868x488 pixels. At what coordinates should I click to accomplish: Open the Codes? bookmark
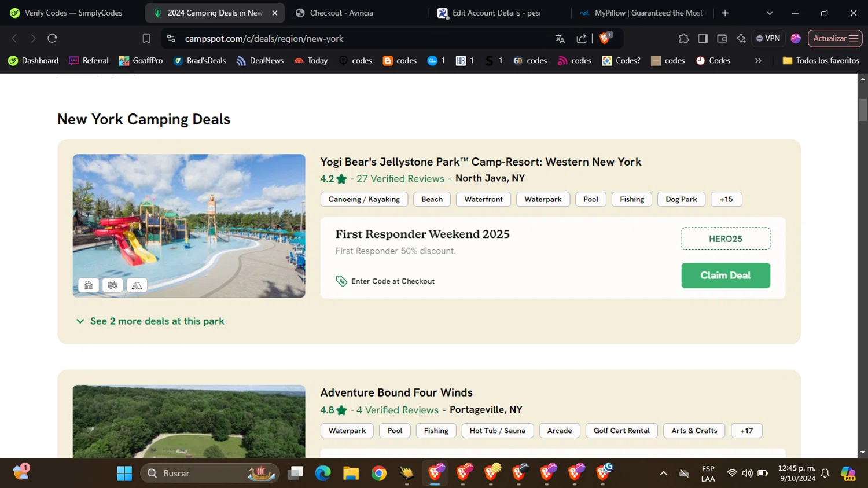(x=621, y=60)
